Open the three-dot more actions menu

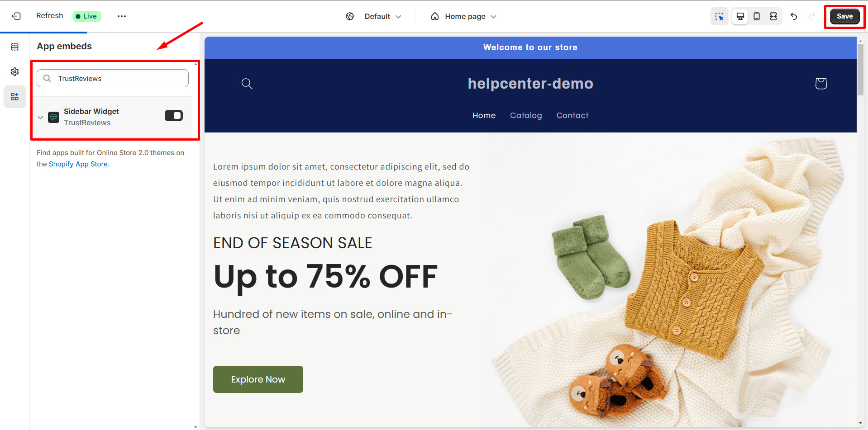[122, 16]
